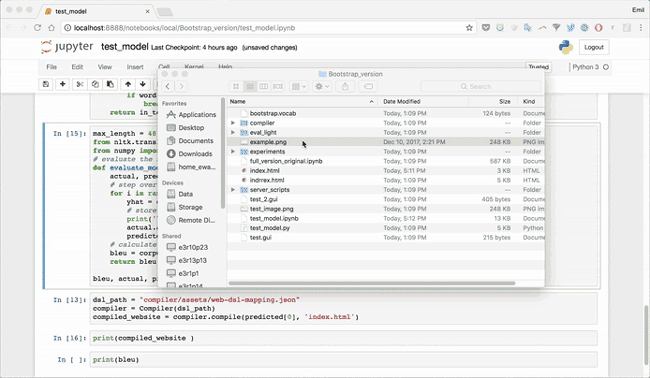The height and width of the screenshot is (378, 650).
Task: Sort Finder list by Kind column
Action: tap(529, 102)
